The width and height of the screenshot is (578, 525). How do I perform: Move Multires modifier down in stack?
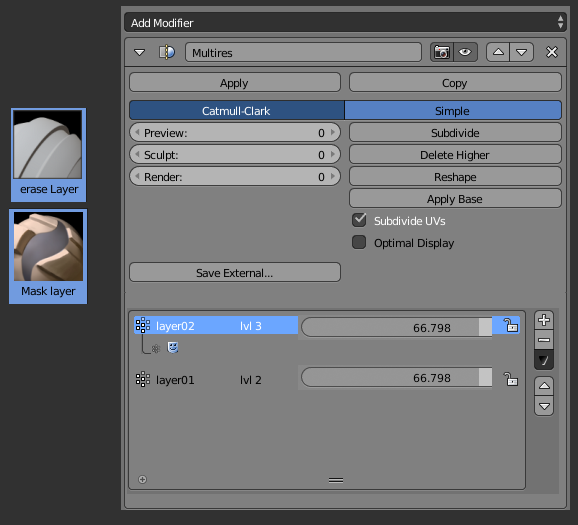pyautogui.click(x=521, y=52)
